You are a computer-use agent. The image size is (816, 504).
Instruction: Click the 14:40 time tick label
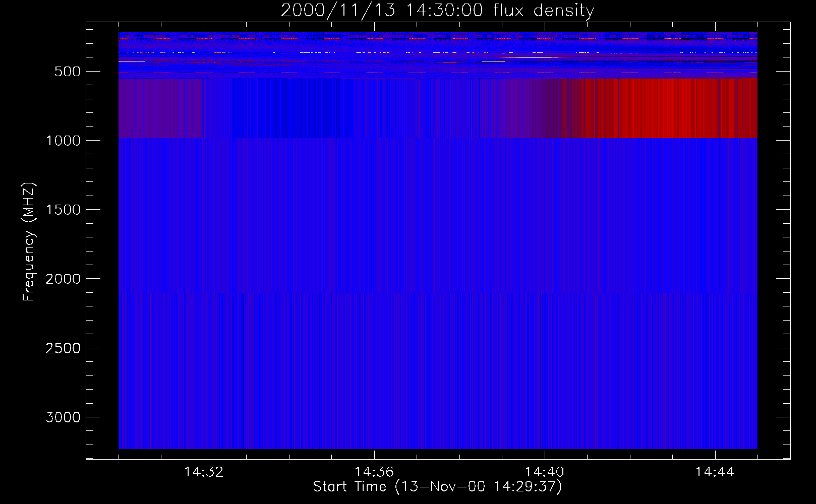pos(545,472)
